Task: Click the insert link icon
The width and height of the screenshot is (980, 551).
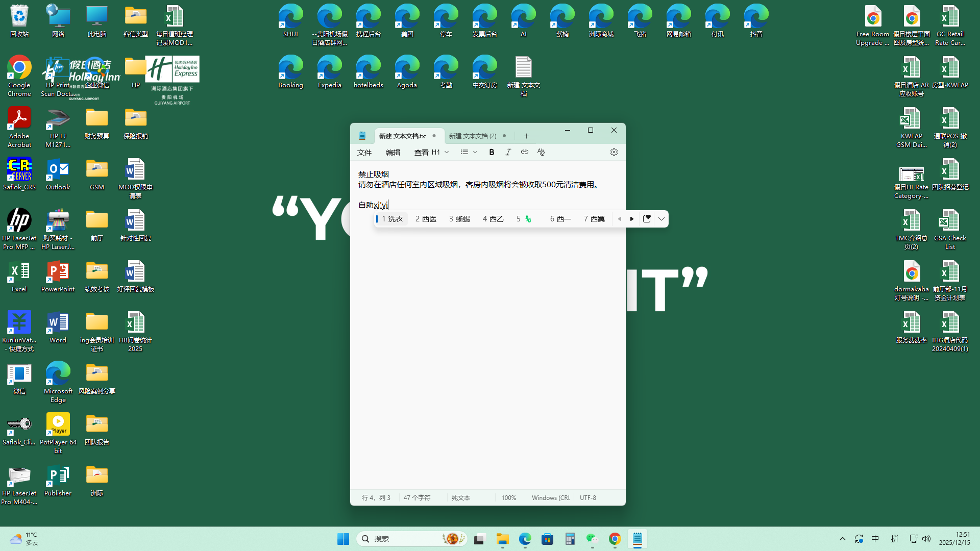Action: click(524, 152)
